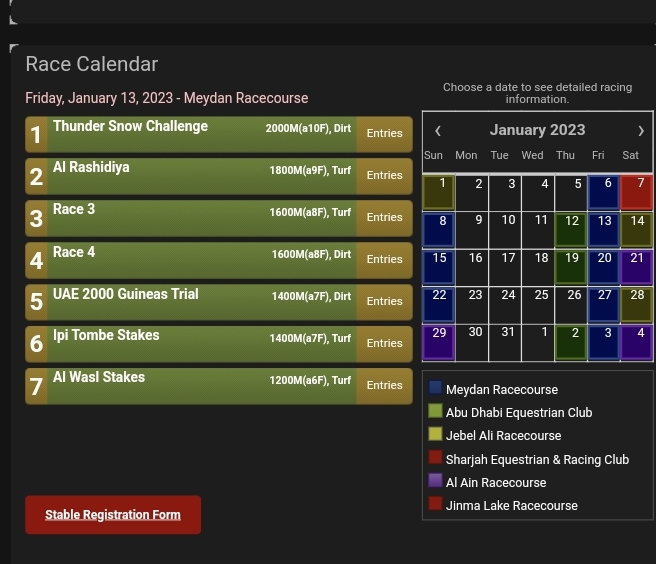This screenshot has height=564, width=656.
Task: Open Entries for UAE 2000 Guineas Trial
Action: coord(384,302)
